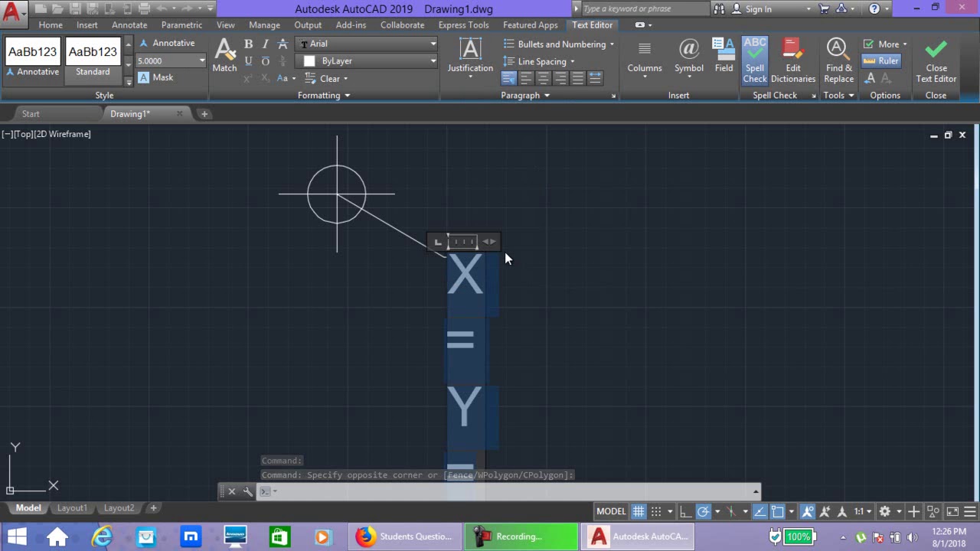Expand the Formatting panel

click(324, 96)
